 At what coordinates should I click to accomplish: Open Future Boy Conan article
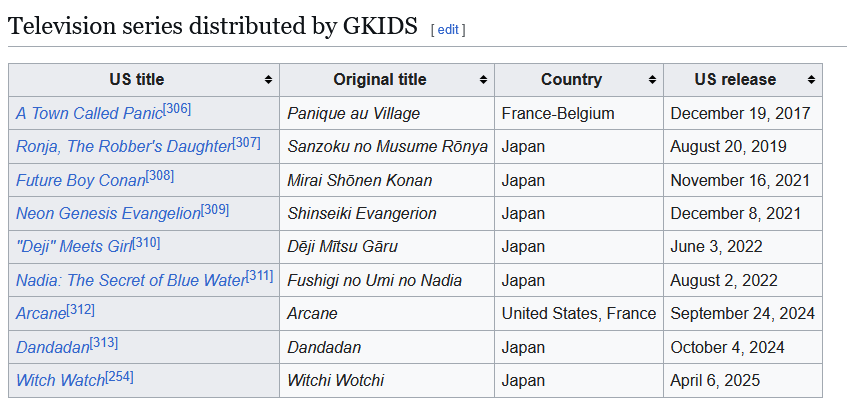[x=81, y=180]
